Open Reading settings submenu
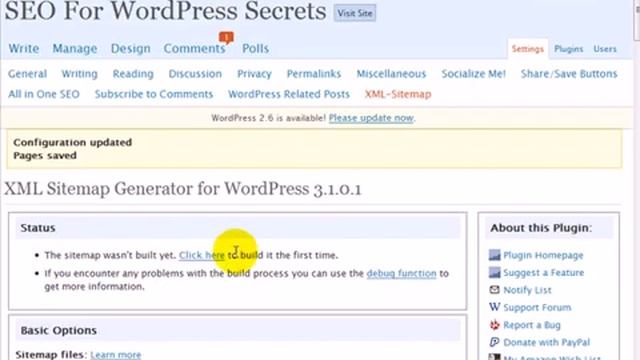This screenshot has height=360, width=640. coord(133,74)
